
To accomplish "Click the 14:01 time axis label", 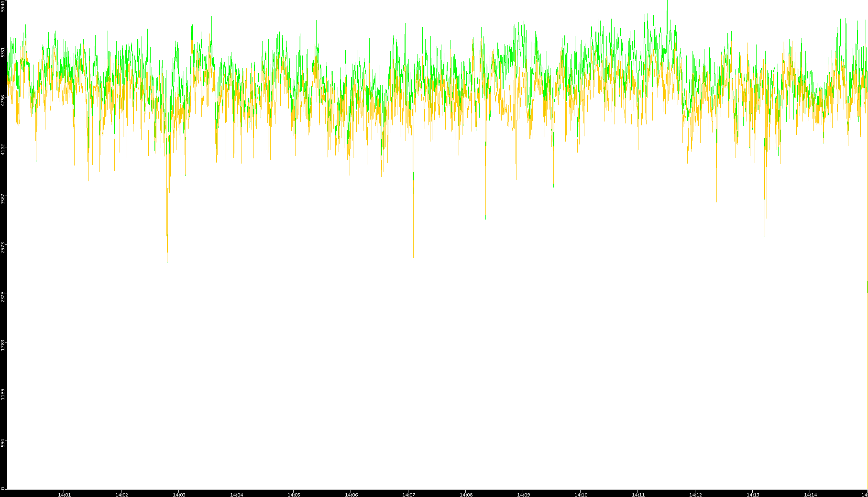I will (x=64, y=495).
